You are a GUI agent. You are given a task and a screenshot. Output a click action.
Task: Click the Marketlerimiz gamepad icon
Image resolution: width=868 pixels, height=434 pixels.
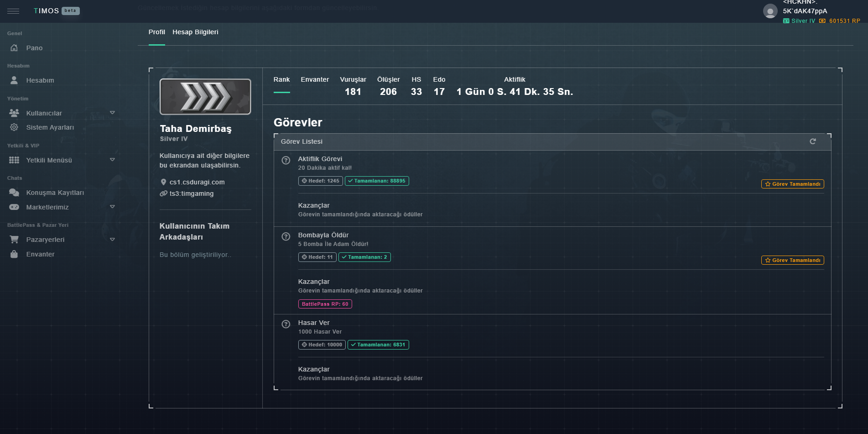tap(14, 207)
